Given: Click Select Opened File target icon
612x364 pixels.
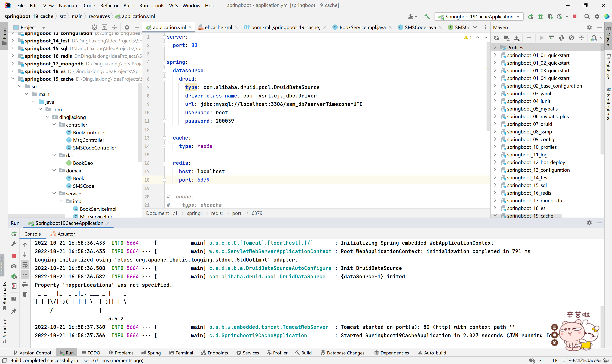Looking at the screenshot, I should pos(94,27).
